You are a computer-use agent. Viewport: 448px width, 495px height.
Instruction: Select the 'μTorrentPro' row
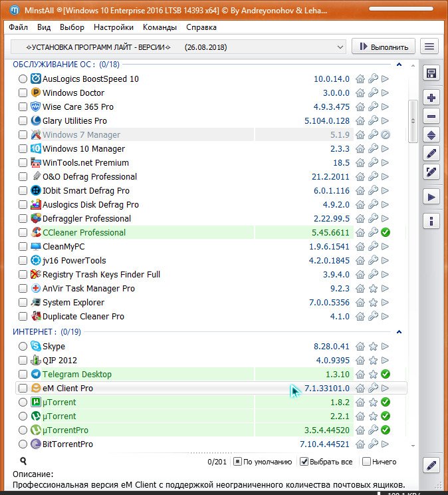pos(211,430)
